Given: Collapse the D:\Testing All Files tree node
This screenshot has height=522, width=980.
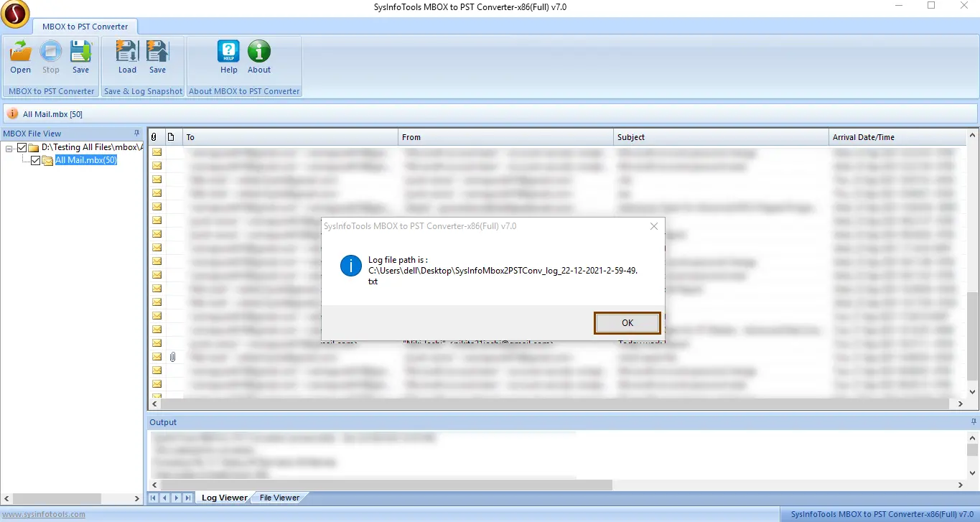Looking at the screenshot, I should coord(10,148).
